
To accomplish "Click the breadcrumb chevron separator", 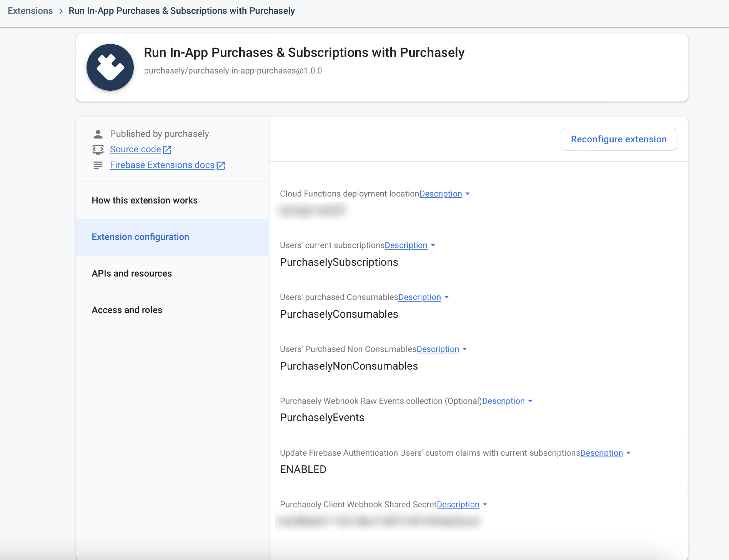I will pos(61,11).
